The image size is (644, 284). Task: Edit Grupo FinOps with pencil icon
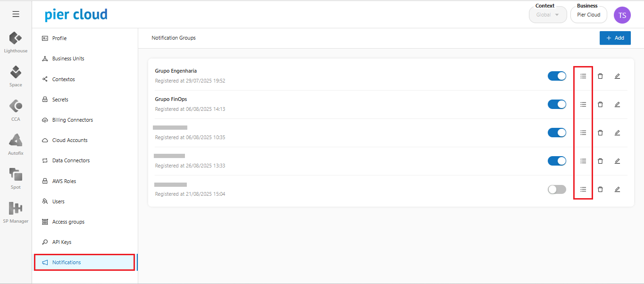pos(617,104)
